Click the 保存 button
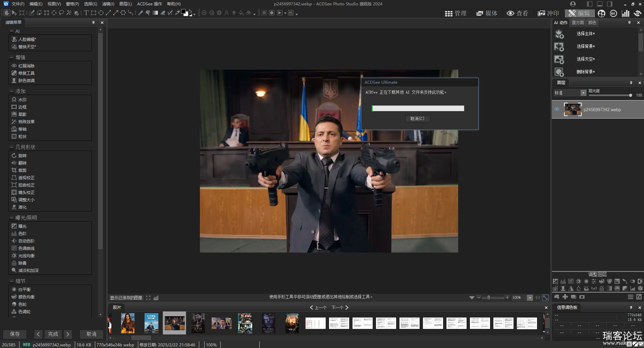The height and width of the screenshot is (348, 644). tap(15, 334)
